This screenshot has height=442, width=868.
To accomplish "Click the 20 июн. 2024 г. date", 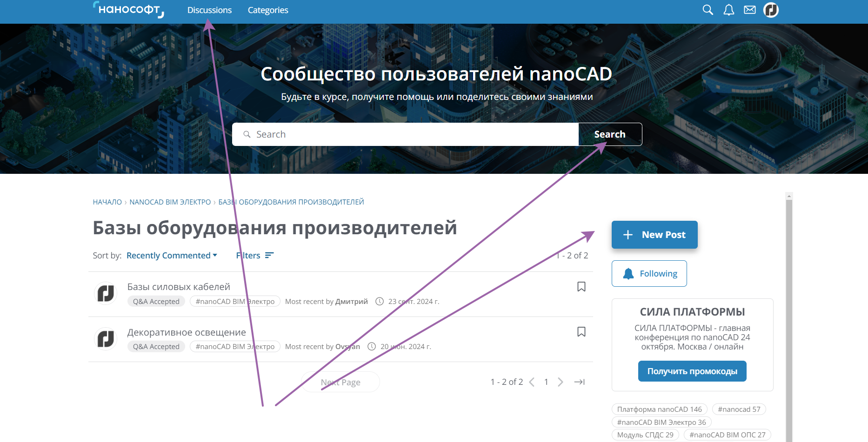I will click(x=406, y=347).
